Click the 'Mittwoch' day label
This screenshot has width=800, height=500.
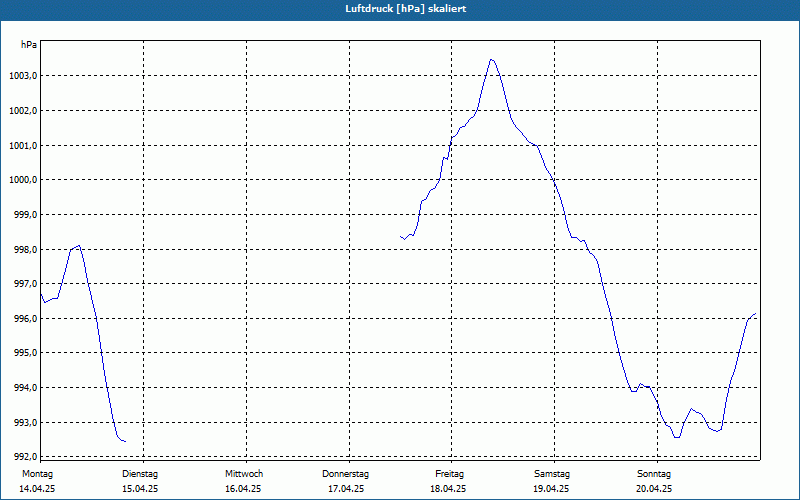(x=244, y=474)
